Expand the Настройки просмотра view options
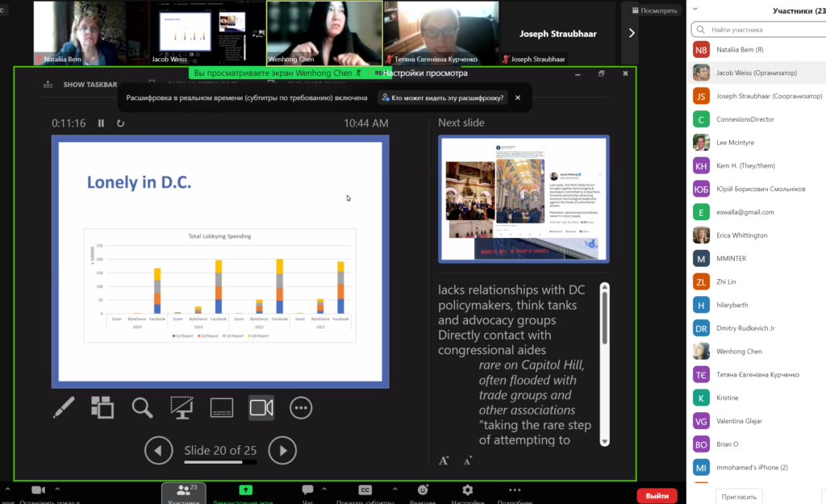 click(425, 73)
